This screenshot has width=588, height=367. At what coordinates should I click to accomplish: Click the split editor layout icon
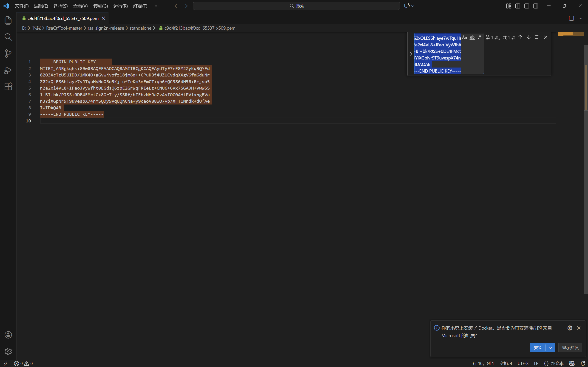[x=571, y=18]
